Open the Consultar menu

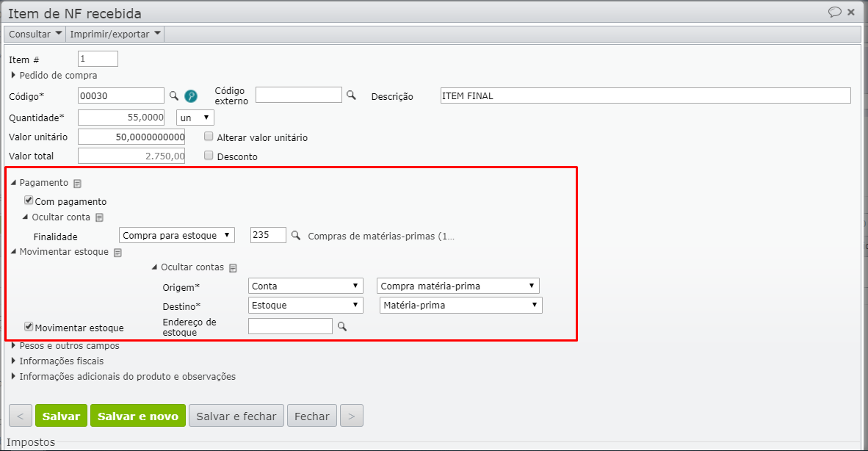tap(35, 34)
